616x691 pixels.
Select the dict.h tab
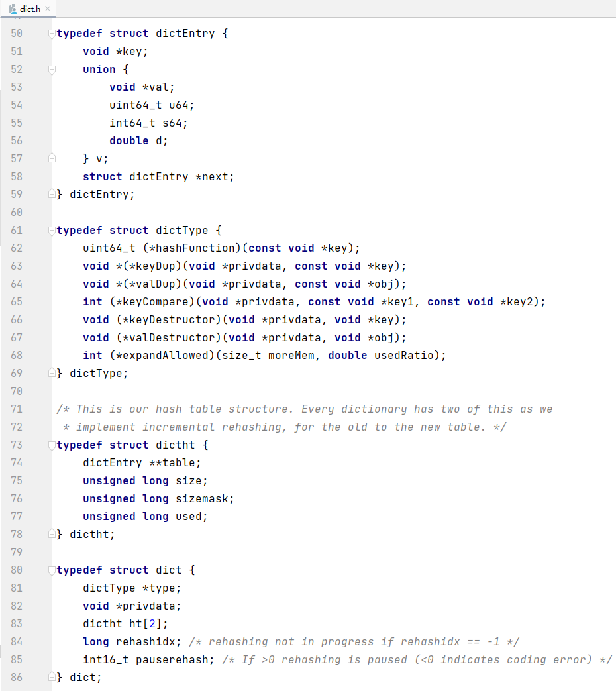coord(30,8)
